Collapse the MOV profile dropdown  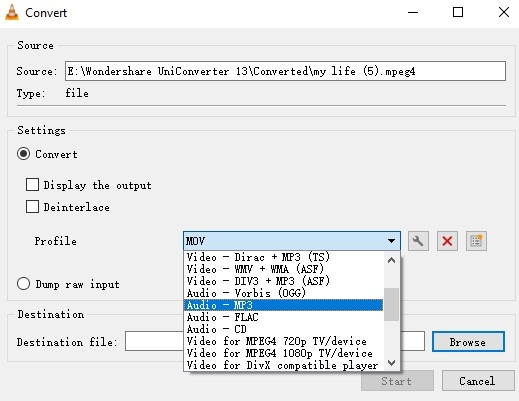(x=292, y=241)
